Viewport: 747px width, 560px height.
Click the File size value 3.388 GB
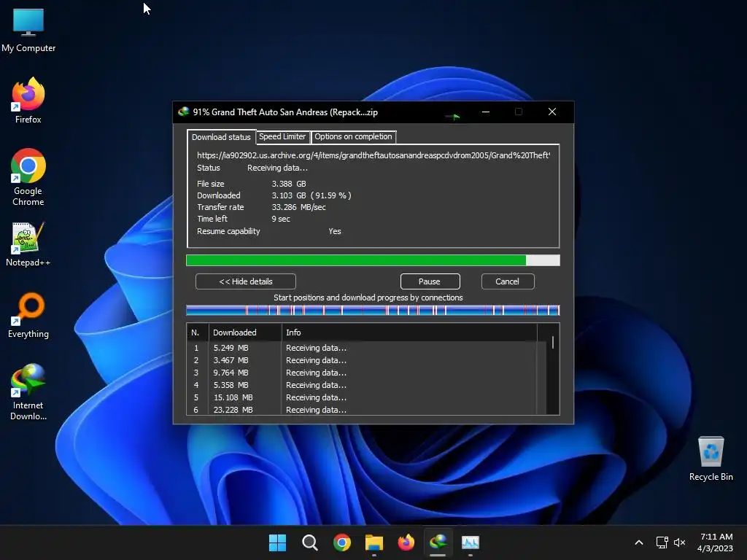pos(289,184)
